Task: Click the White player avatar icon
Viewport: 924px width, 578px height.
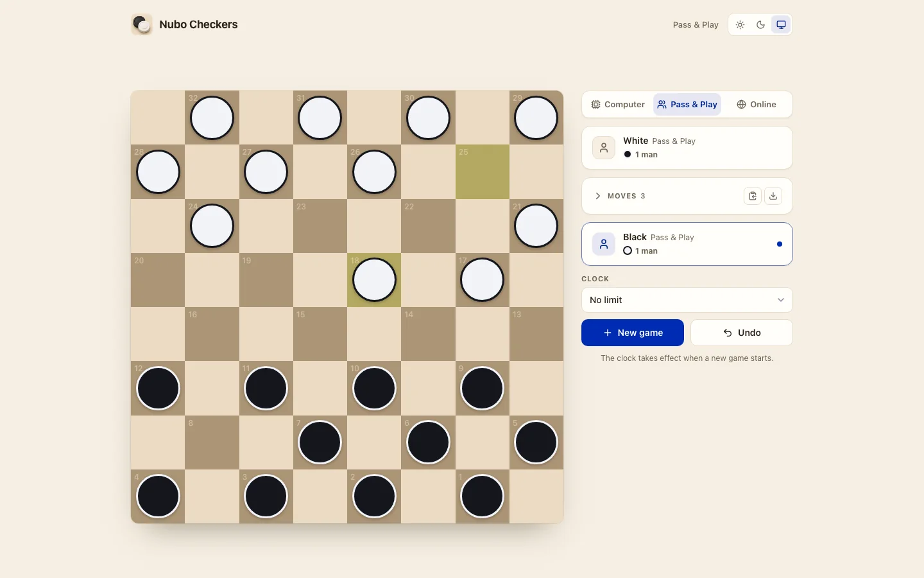Action: click(x=604, y=148)
